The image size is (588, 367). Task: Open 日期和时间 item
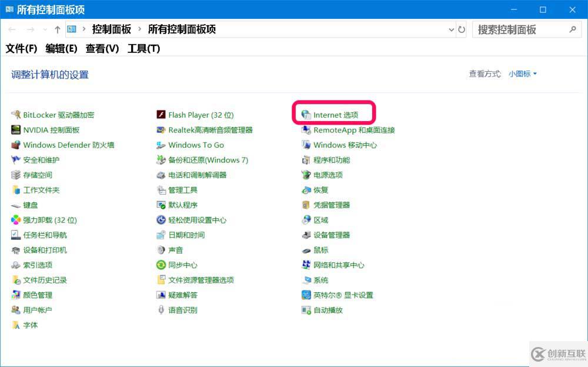(x=186, y=235)
